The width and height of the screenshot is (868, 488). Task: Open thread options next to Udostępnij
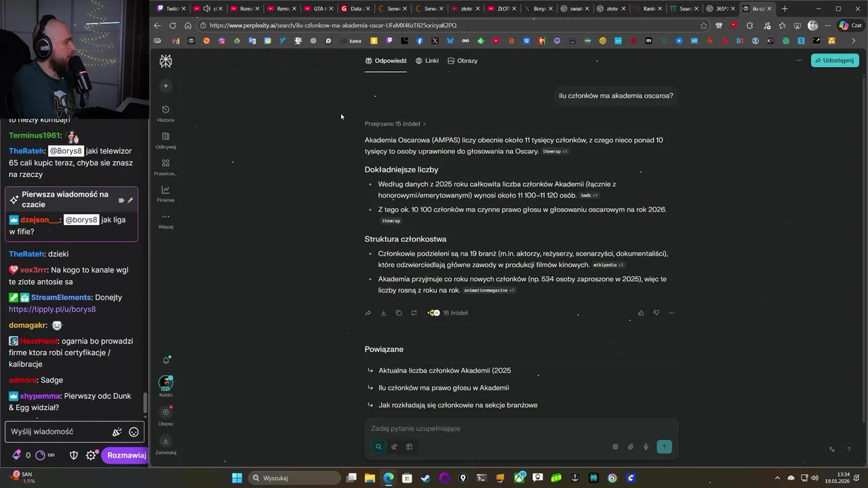(799, 60)
